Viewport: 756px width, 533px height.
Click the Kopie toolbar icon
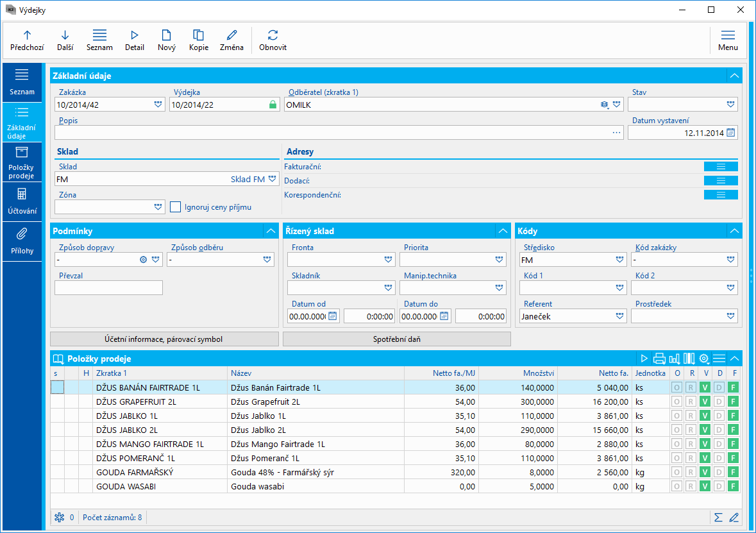coord(198,36)
